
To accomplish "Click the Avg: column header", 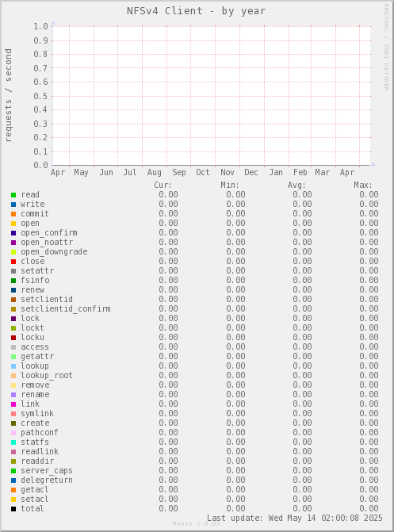I will click(296, 186).
